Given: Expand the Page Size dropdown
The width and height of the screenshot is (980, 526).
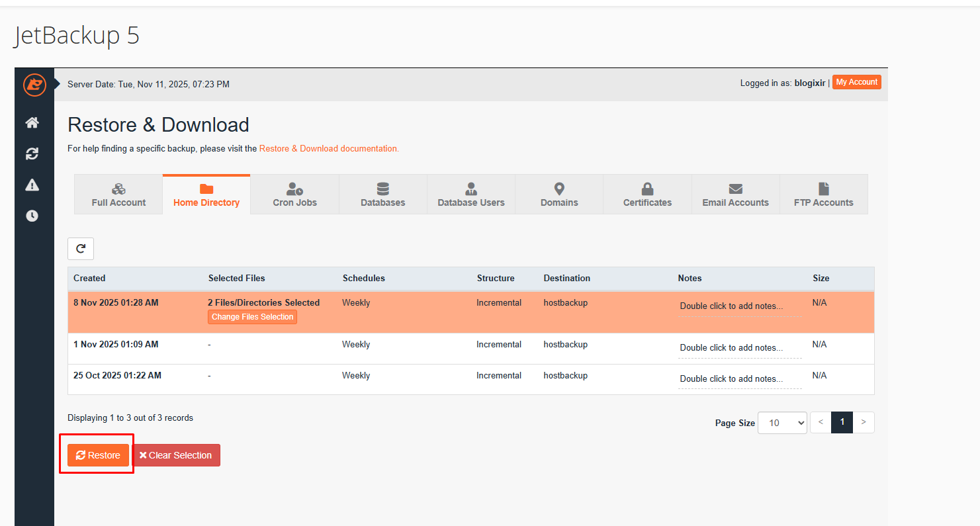Looking at the screenshot, I should tap(781, 423).
